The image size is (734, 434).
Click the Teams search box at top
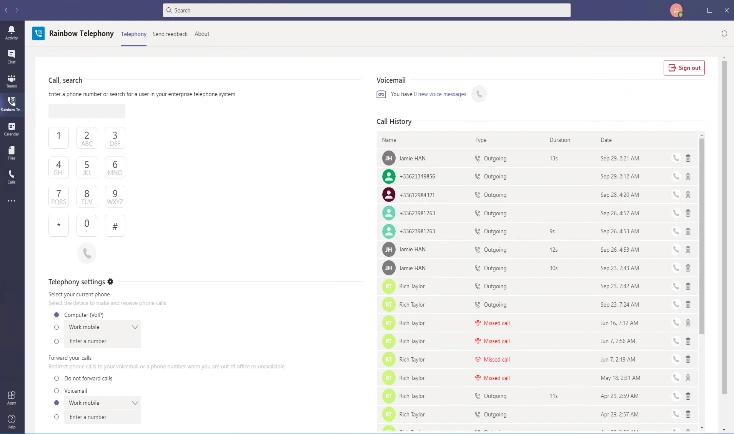(367, 10)
